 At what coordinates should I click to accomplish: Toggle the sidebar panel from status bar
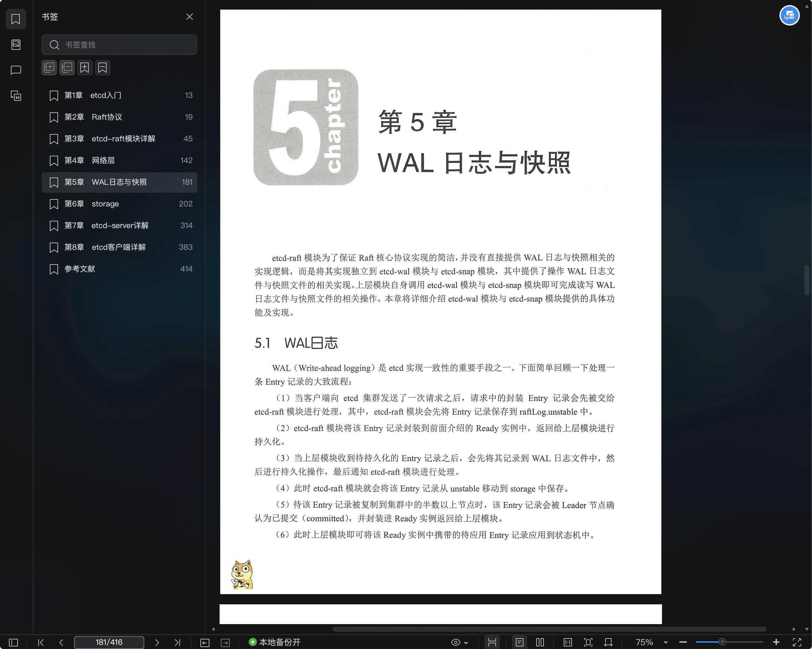pos(13,642)
